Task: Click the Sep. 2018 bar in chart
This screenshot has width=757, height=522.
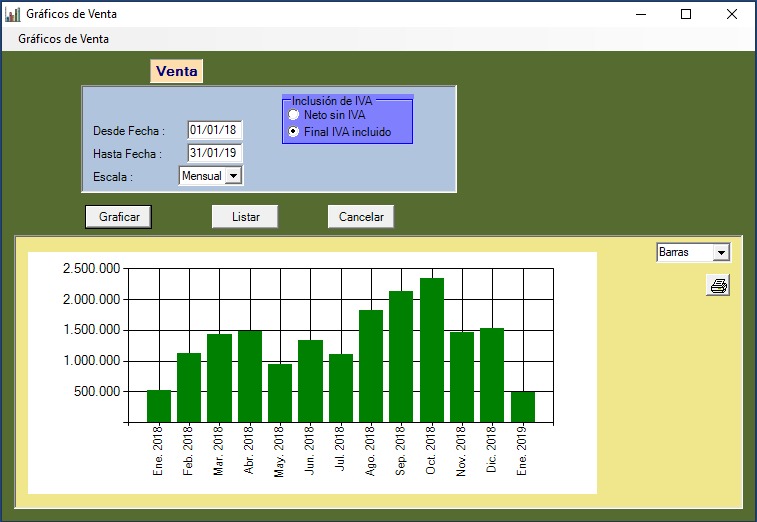Action: pos(401,356)
